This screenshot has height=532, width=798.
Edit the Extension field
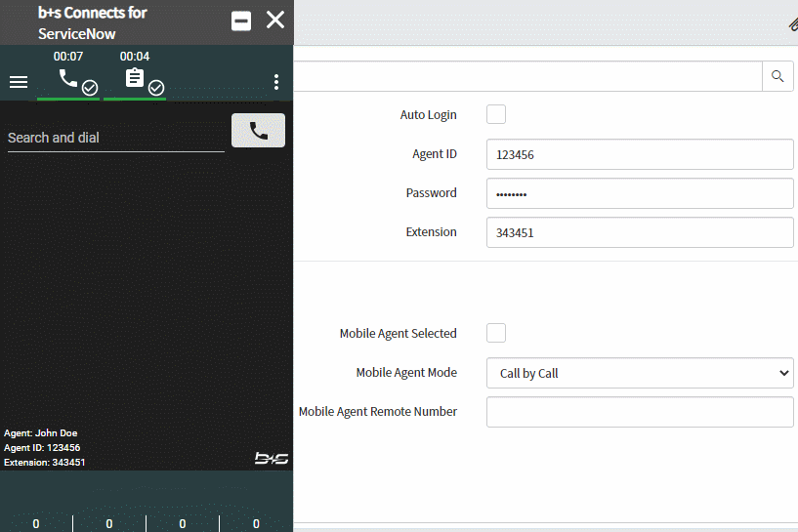[x=640, y=232]
